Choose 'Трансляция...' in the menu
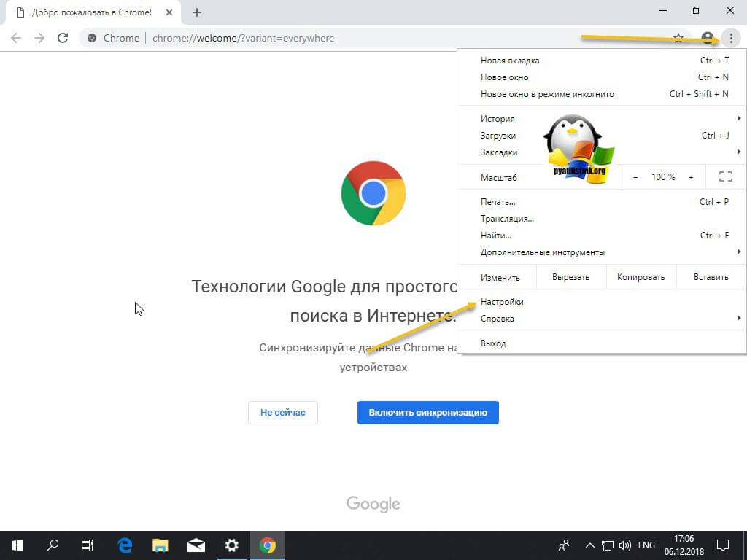 click(x=601, y=219)
